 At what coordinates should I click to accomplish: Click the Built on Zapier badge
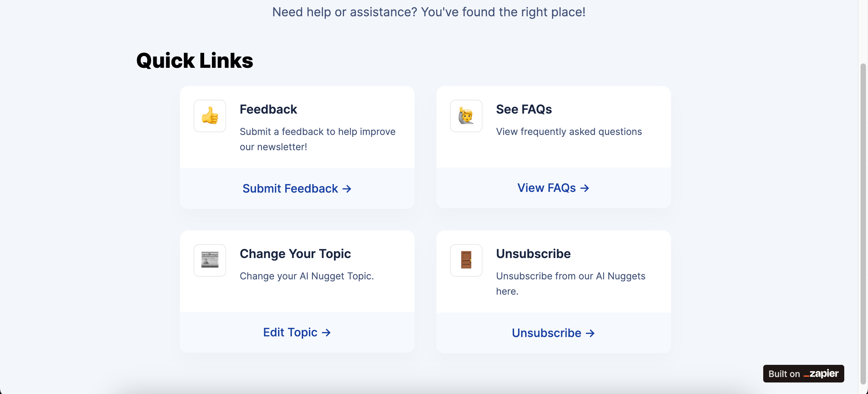coord(804,374)
